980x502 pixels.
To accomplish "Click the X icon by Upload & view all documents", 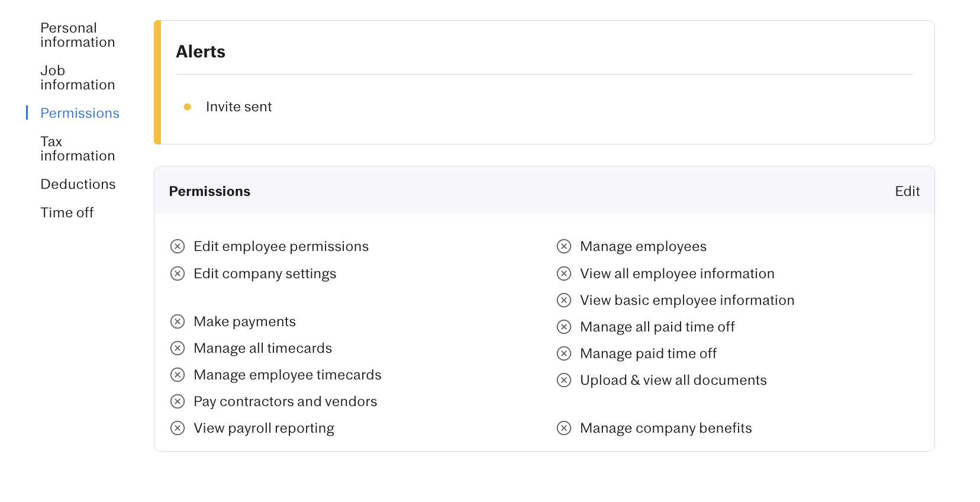I will [564, 380].
